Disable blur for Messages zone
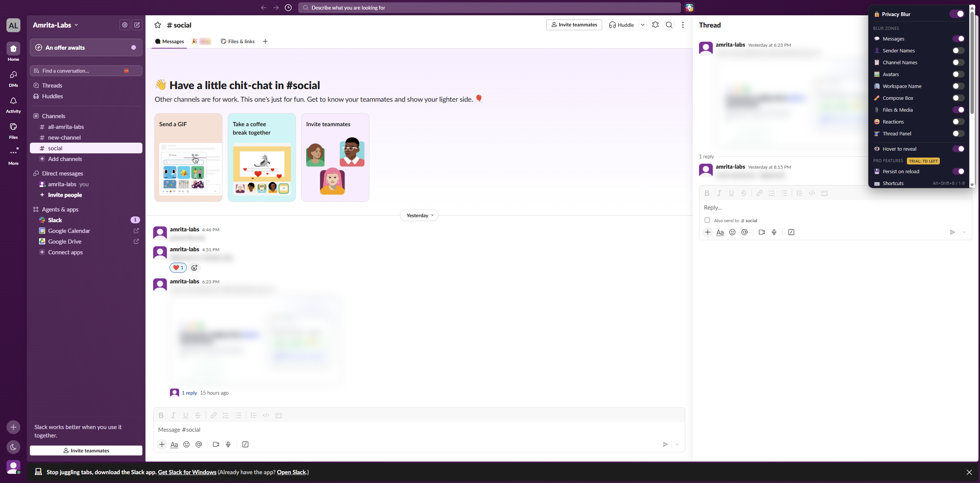 pyautogui.click(x=958, y=39)
